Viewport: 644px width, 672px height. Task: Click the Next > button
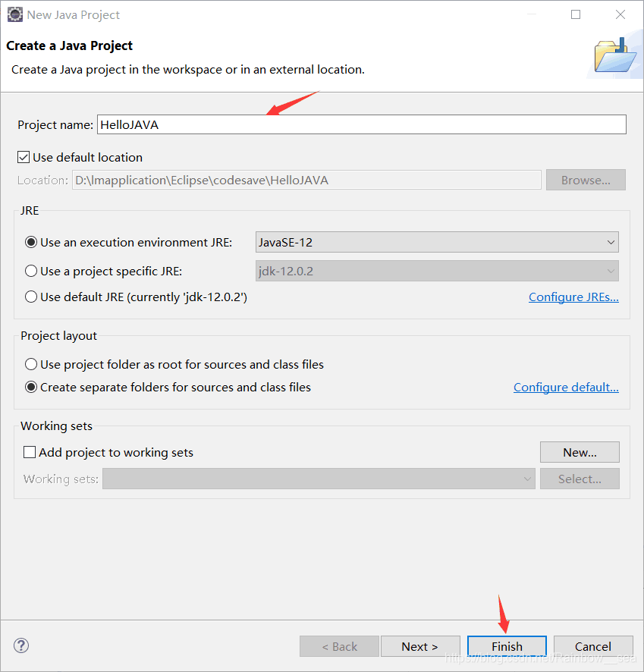[x=420, y=646]
